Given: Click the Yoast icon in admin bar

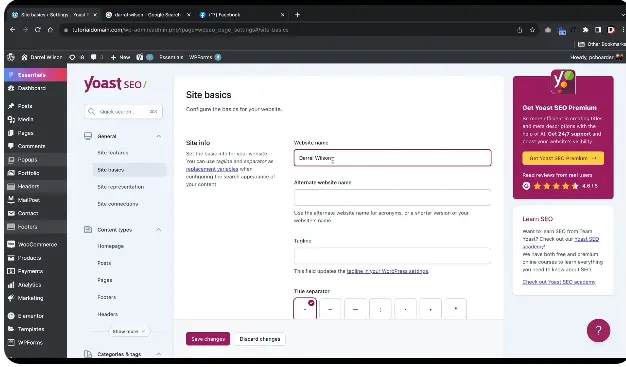Looking at the screenshot, I should 139,57.
